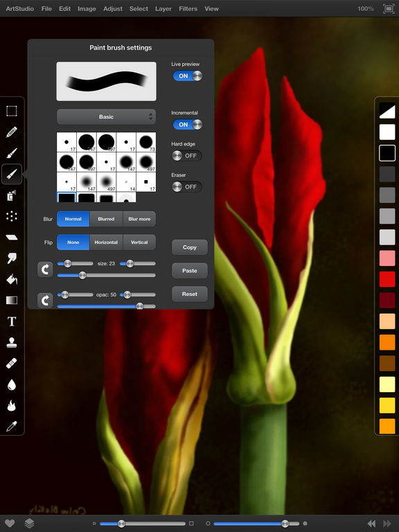Disable the Incremental switch
Screen dimensions: 399x532
pyautogui.click(x=188, y=125)
